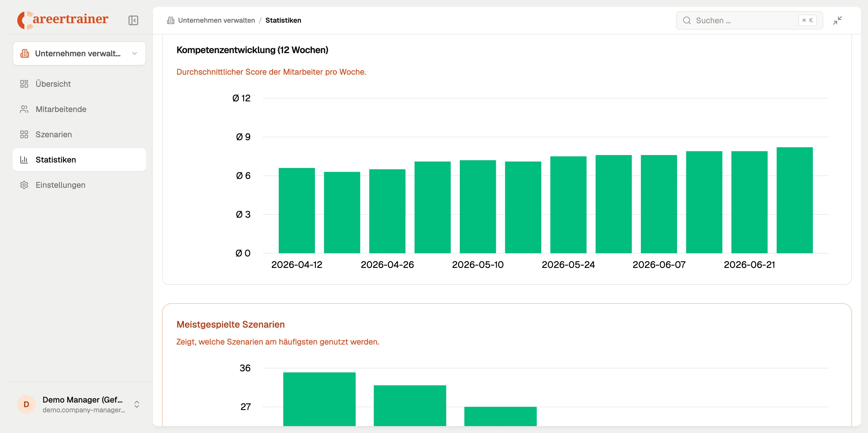The image size is (868, 433).
Task: Click the Ø 3 axis label
Action: click(243, 214)
